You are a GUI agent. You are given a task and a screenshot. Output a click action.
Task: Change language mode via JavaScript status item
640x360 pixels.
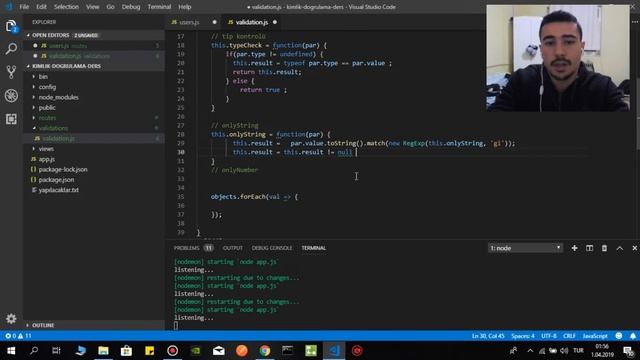(x=595, y=336)
